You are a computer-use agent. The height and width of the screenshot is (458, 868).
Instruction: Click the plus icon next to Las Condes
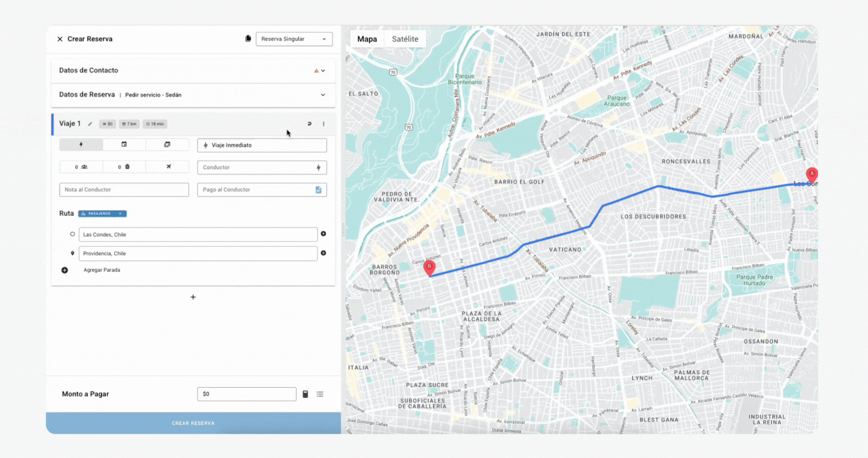tap(323, 234)
